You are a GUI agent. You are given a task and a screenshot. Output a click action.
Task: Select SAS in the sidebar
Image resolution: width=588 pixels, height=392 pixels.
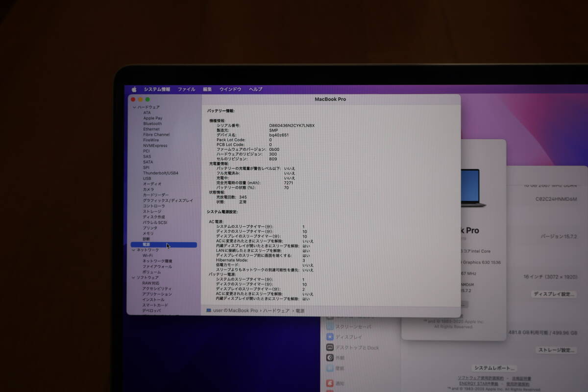tap(147, 156)
